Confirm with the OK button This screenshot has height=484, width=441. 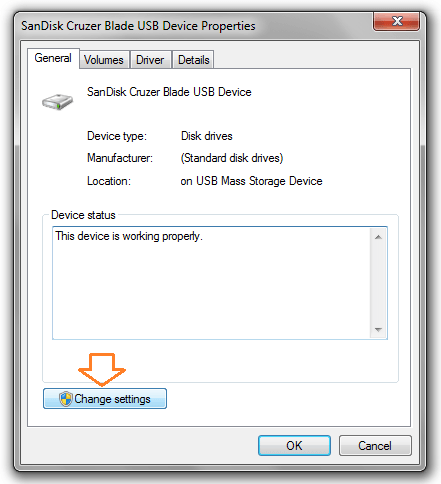pos(294,445)
